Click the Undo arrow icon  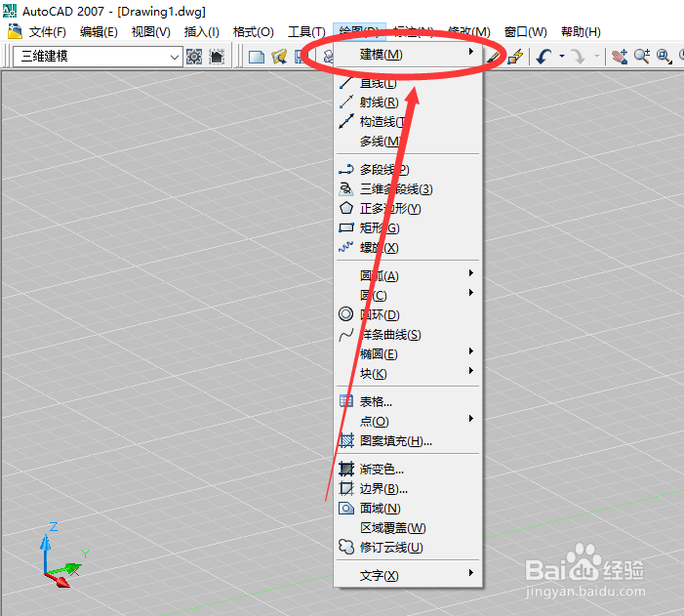coord(543,57)
